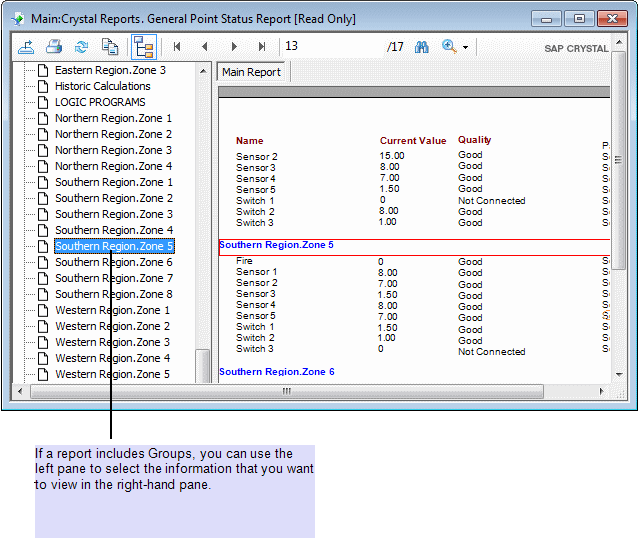Refresh the report data
Image resolution: width=639 pixels, height=548 pixels.
(x=82, y=47)
